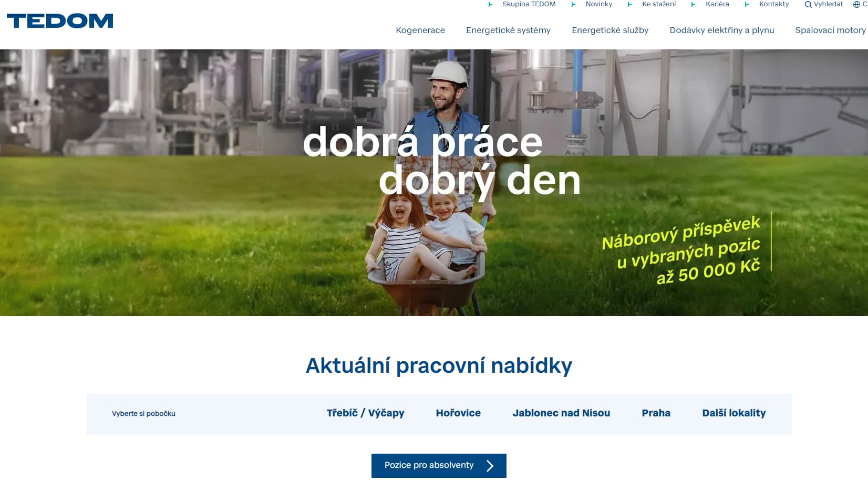Expand the Energetické služby menu

(x=610, y=30)
